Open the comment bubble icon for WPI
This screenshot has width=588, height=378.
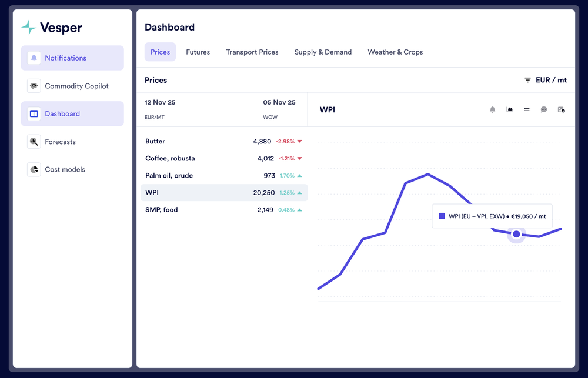tap(544, 109)
